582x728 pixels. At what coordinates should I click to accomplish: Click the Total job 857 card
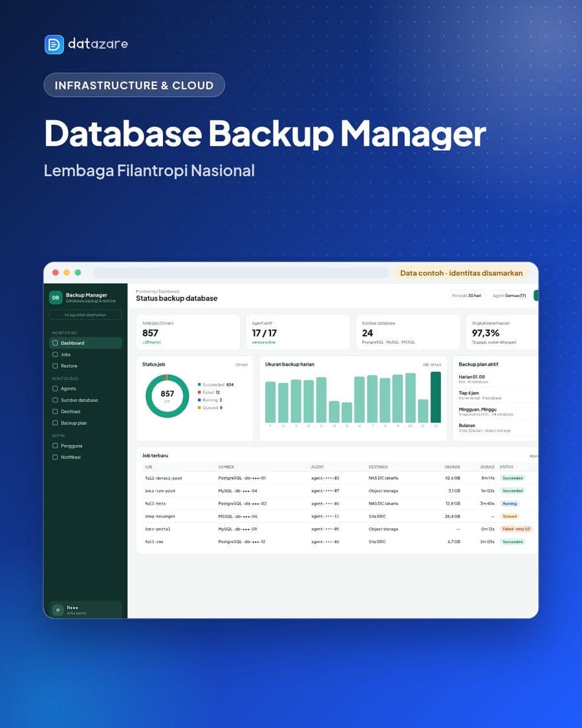[188, 332]
